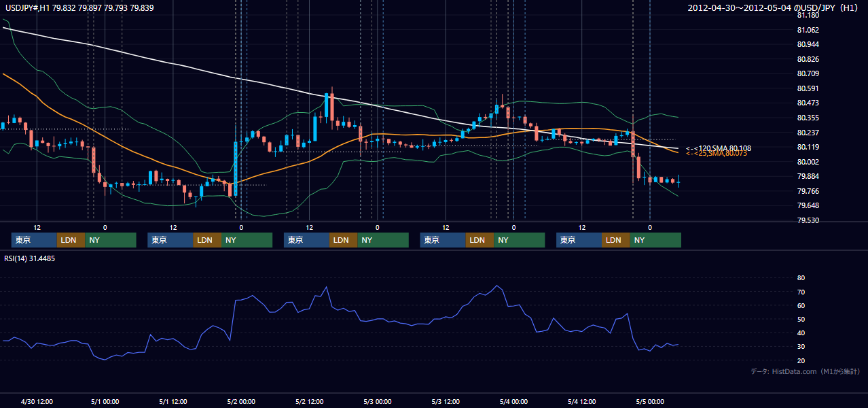Click the 5/4 12:00 time label
This screenshot has width=868, height=408.
pyautogui.click(x=581, y=401)
